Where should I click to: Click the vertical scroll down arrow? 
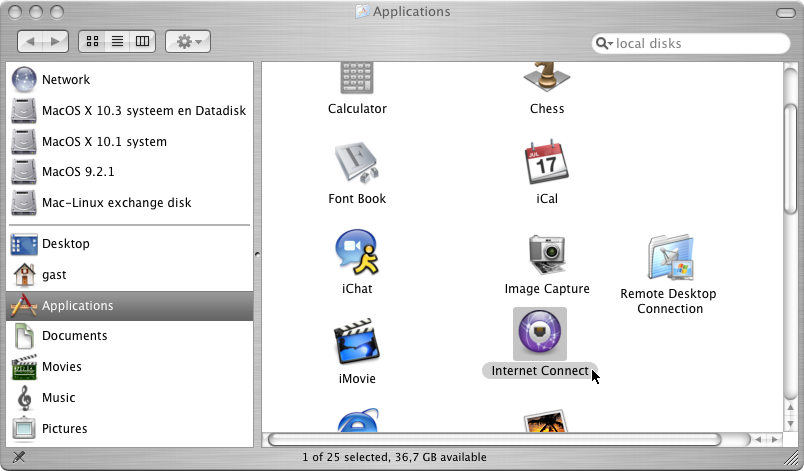[790, 424]
